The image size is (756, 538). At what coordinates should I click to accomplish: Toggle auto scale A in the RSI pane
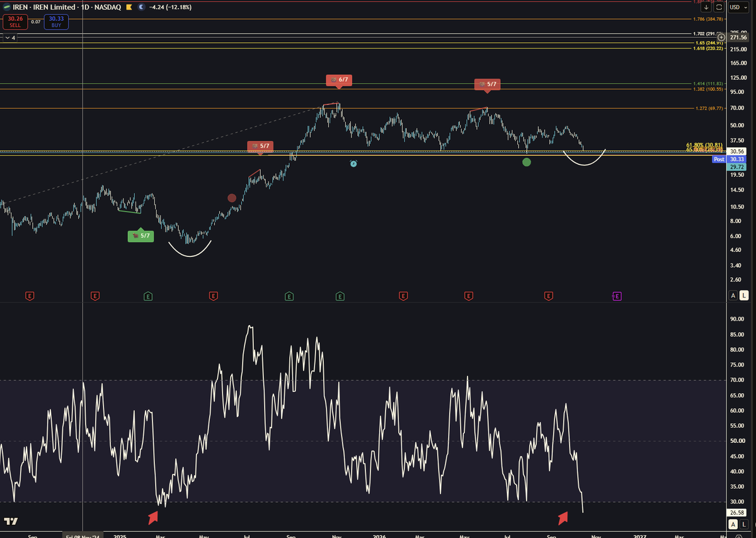click(733, 524)
